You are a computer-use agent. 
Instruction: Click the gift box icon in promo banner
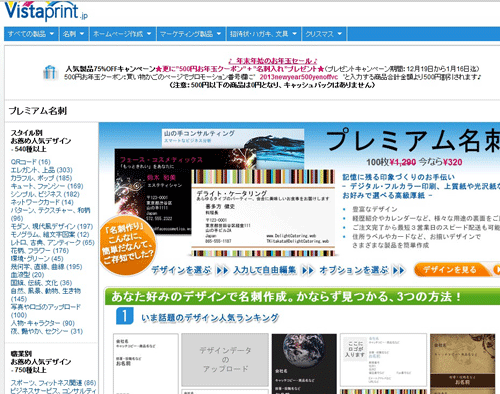pos(50,72)
